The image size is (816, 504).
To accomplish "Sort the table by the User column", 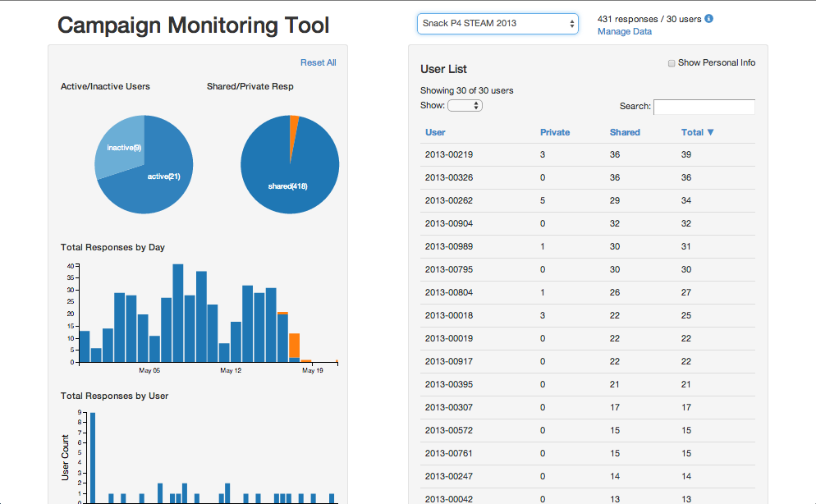I will (x=435, y=132).
